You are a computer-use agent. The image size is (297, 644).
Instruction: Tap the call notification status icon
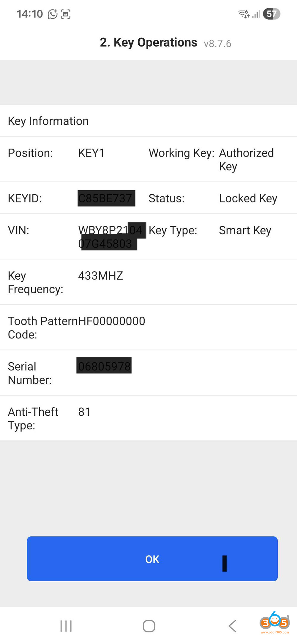click(53, 14)
